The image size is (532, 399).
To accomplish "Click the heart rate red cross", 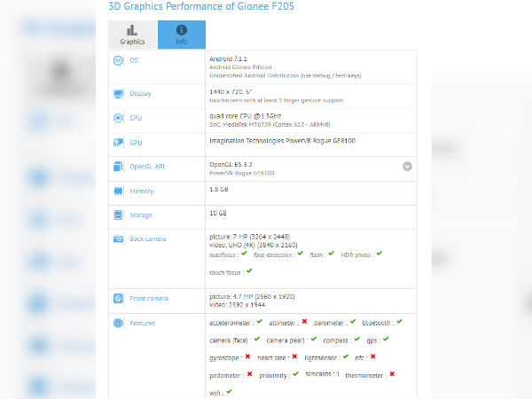I will [x=294, y=356].
